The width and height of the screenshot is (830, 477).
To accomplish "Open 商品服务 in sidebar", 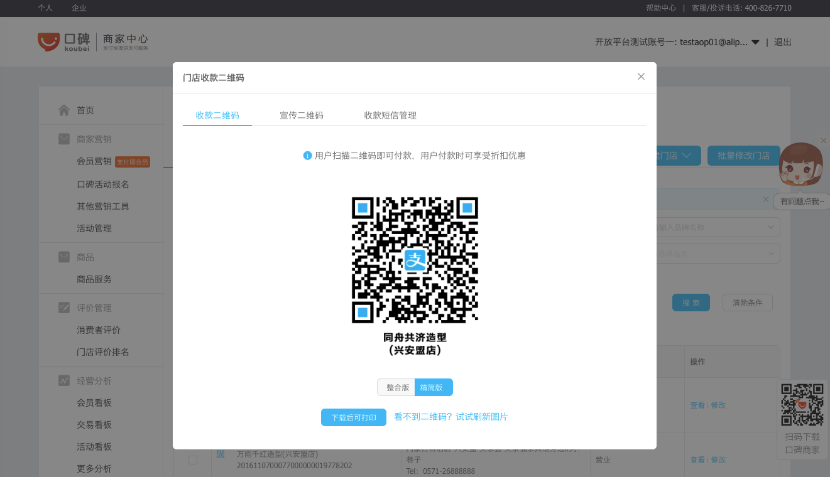I will [x=94, y=279].
